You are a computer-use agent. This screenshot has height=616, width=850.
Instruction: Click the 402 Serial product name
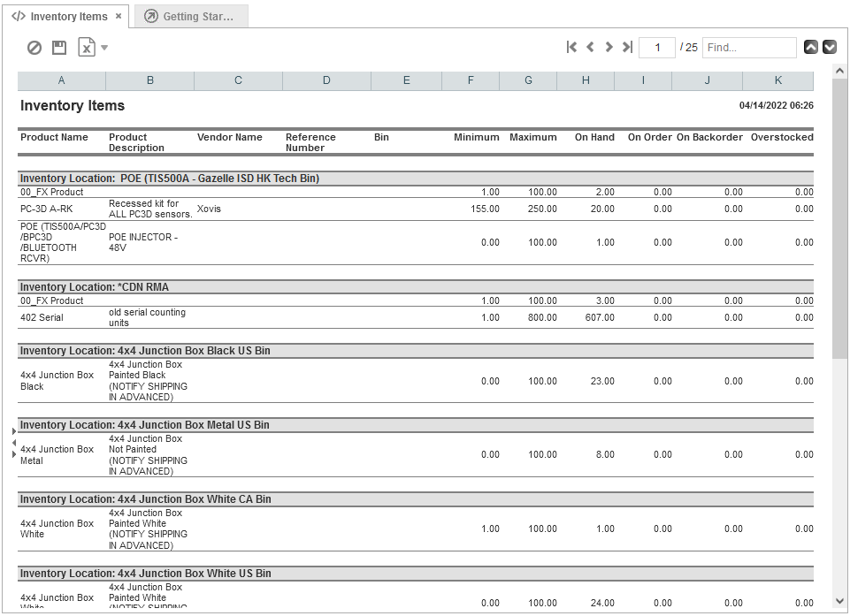[42, 317]
